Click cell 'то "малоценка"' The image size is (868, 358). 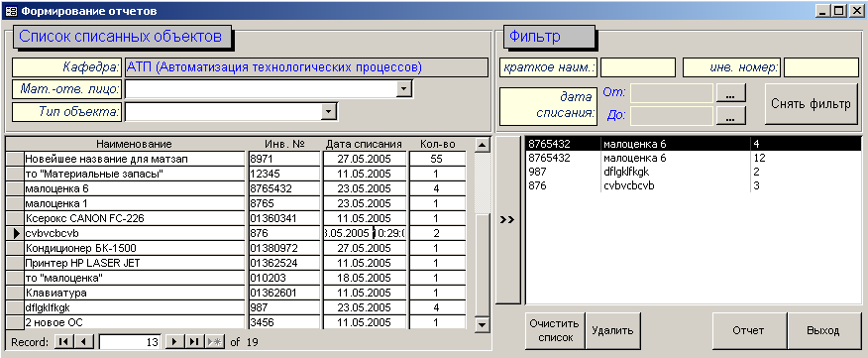tap(135, 278)
